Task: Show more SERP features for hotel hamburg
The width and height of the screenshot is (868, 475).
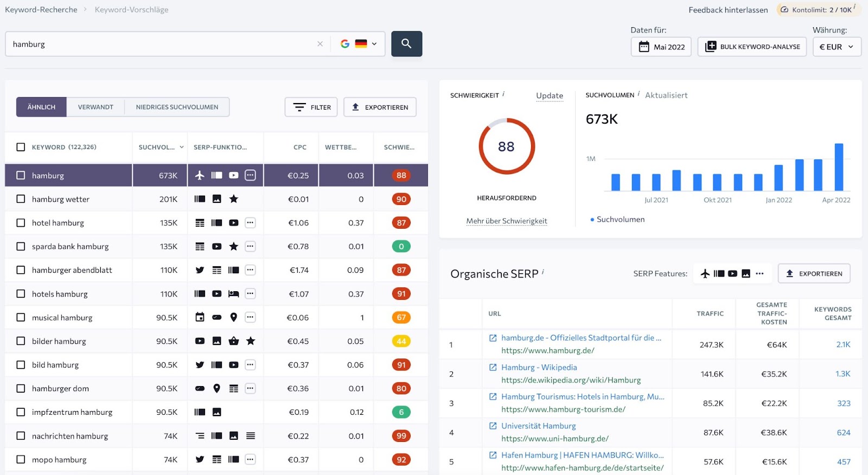Action: click(x=250, y=223)
